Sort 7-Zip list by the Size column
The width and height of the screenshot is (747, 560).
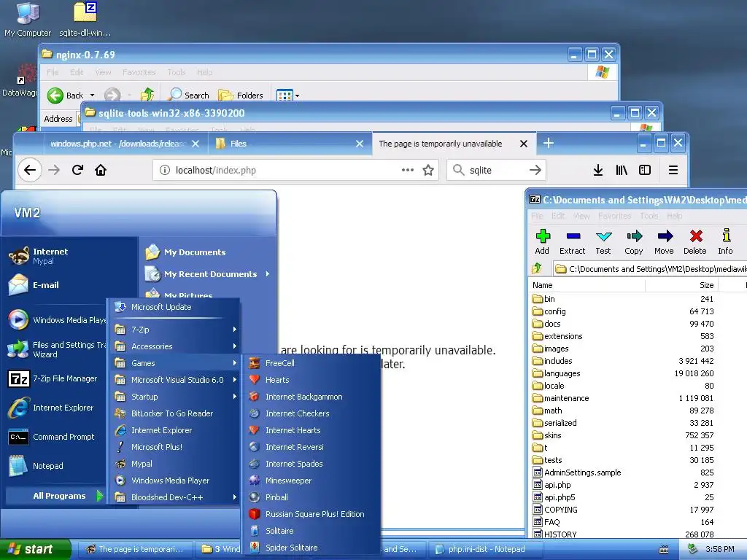point(681,285)
